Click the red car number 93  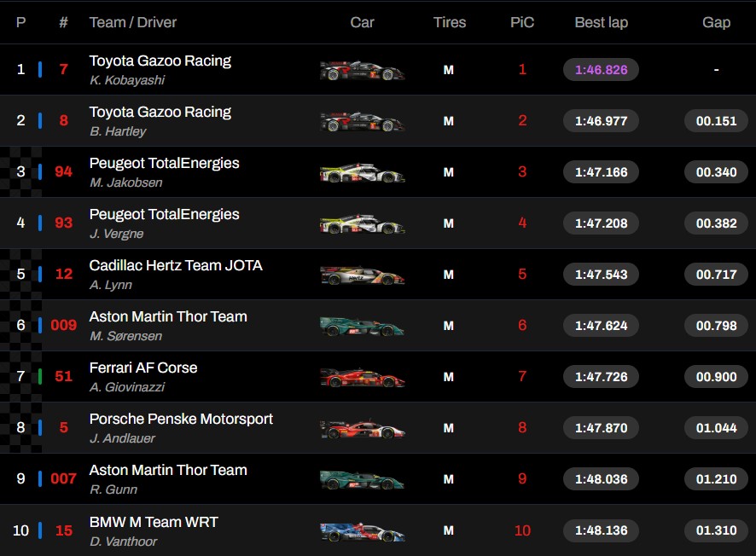(x=63, y=223)
